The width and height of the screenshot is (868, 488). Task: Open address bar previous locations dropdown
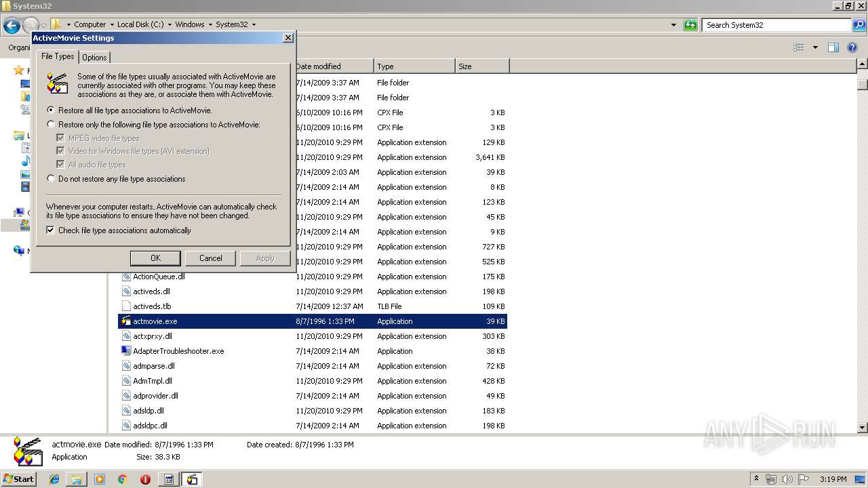click(673, 25)
